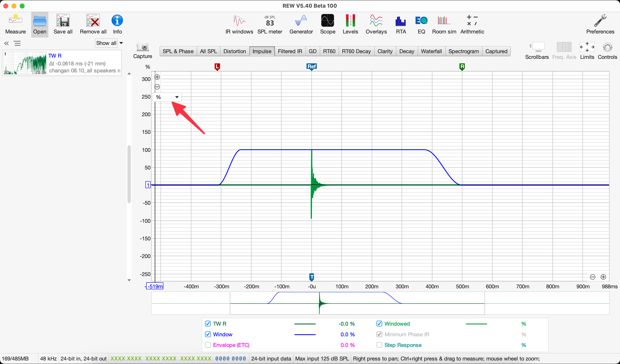Open the % Y-axis unit dropdown
This screenshot has height=364, width=620.
pos(167,97)
